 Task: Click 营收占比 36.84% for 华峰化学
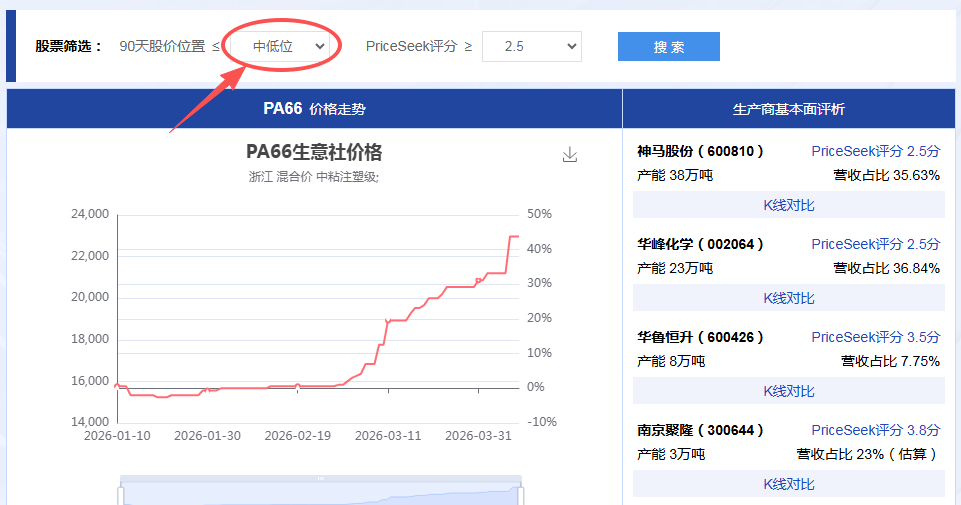pyautogui.click(x=886, y=268)
